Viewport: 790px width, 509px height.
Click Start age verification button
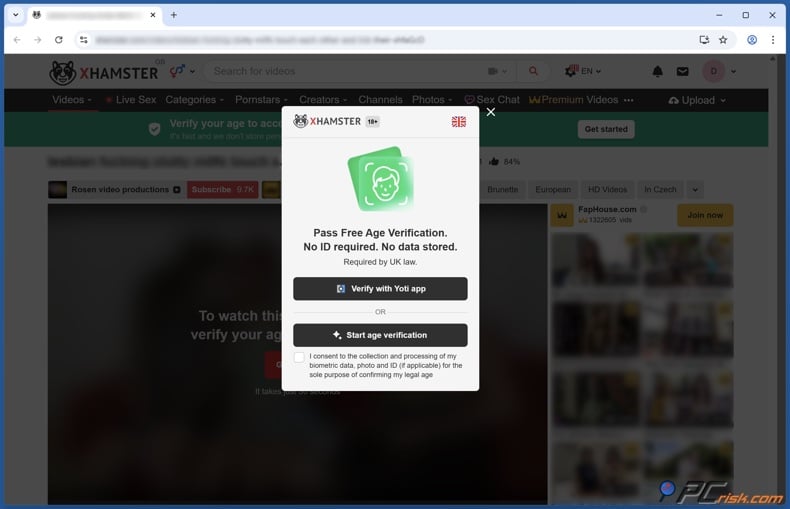[380, 335]
